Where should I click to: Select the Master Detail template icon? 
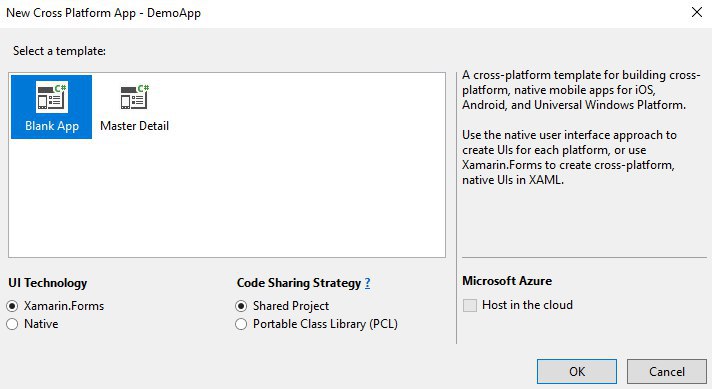click(135, 97)
